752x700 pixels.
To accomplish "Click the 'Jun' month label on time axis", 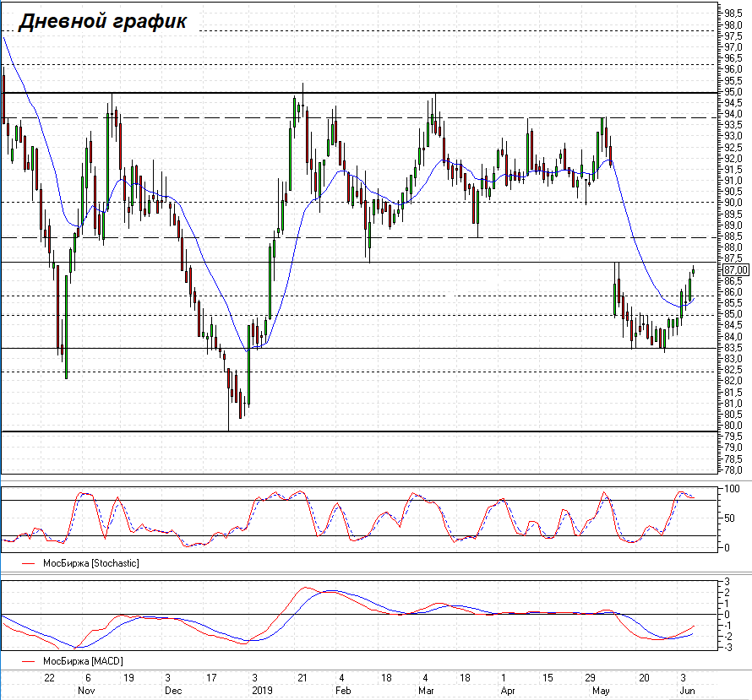I will click(x=687, y=691).
